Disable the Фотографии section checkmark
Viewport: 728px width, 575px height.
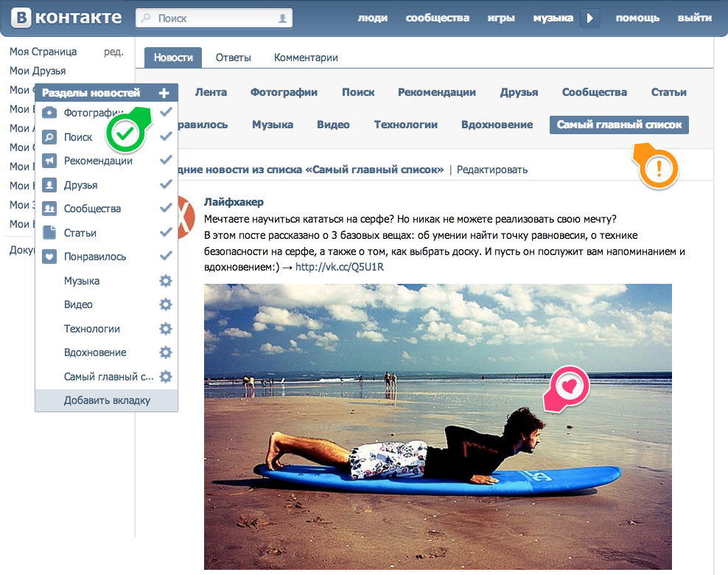[x=165, y=112]
